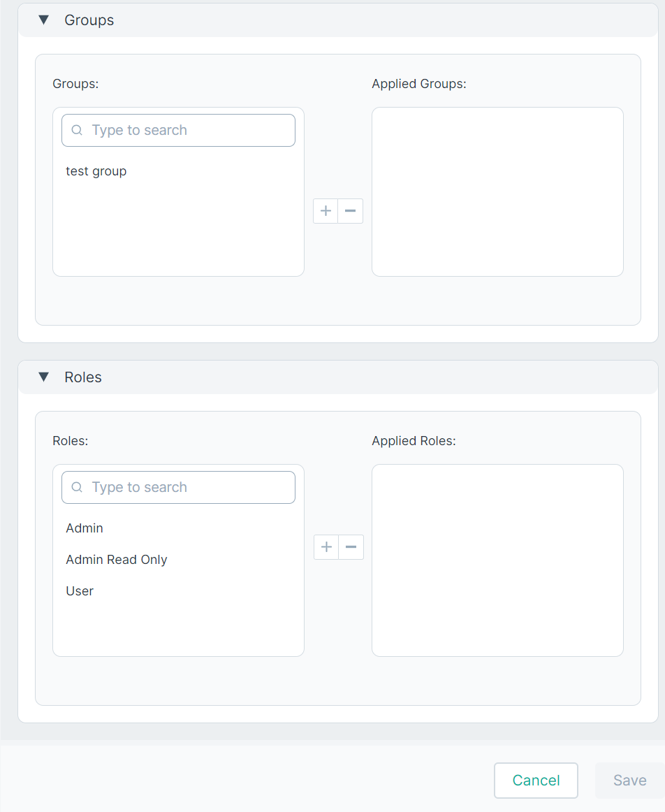Image resolution: width=665 pixels, height=812 pixels.
Task: Select the Admin Read Only role
Action: point(117,560)
